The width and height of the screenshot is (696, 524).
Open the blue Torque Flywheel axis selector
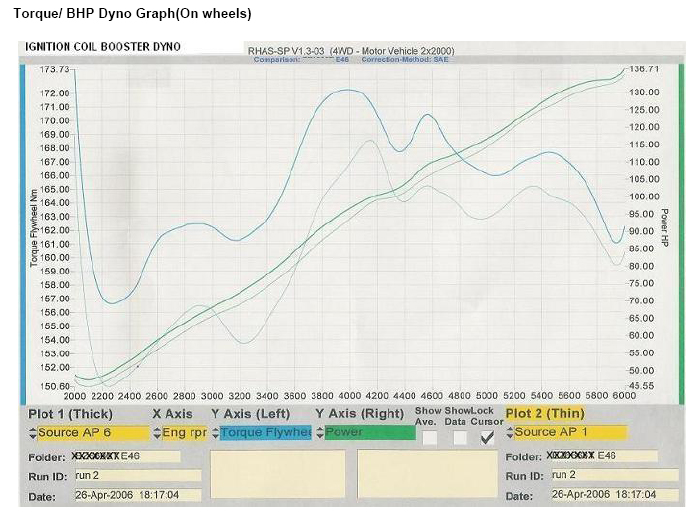click(262, 433)
